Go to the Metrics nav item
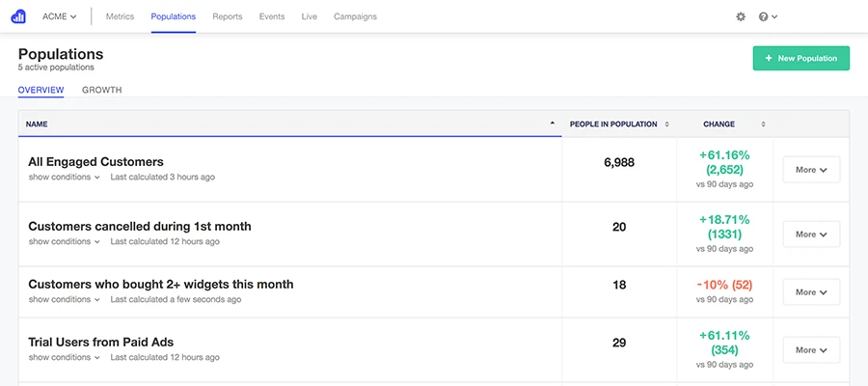868x386 pixels. point(121,16)
